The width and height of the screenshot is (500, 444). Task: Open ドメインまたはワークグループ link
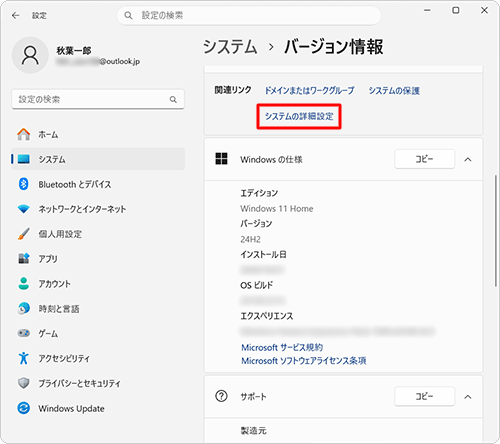309,91
